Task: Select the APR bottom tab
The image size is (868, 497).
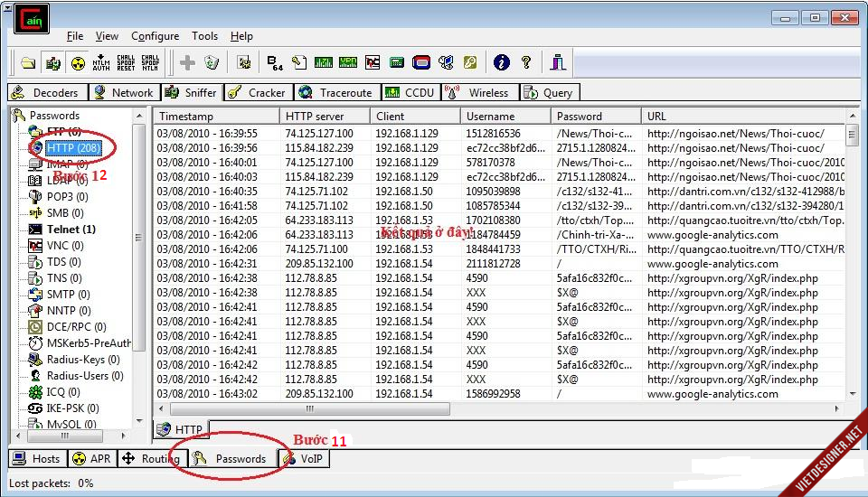Action: [x=92, y=459]
